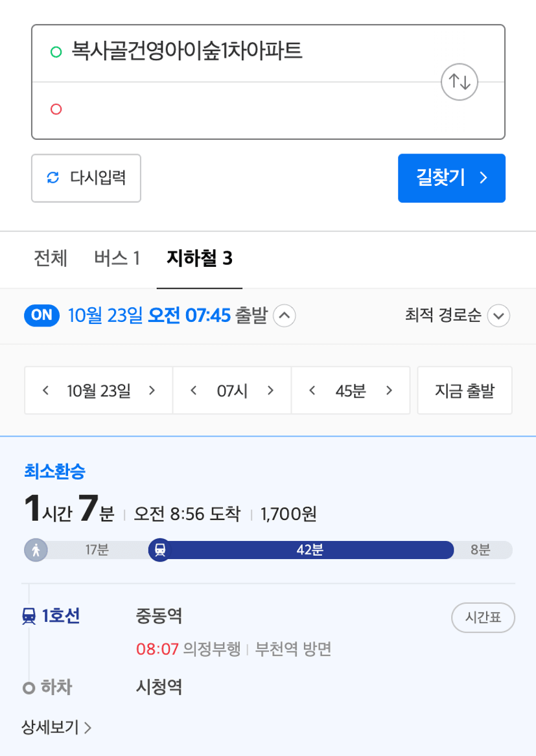Click the refresh icon in 다시입력
This screenshot has width=536, height=756.
(53, 178)
